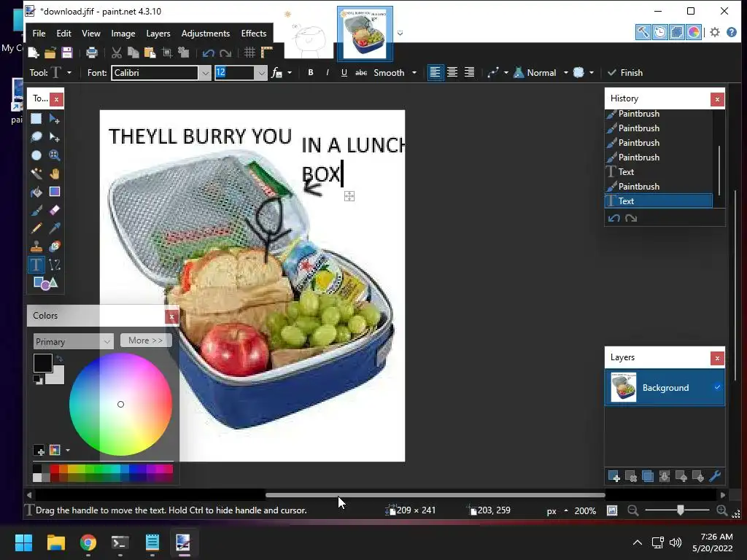
Task: Open the units px dropdown
Action: 557,510
